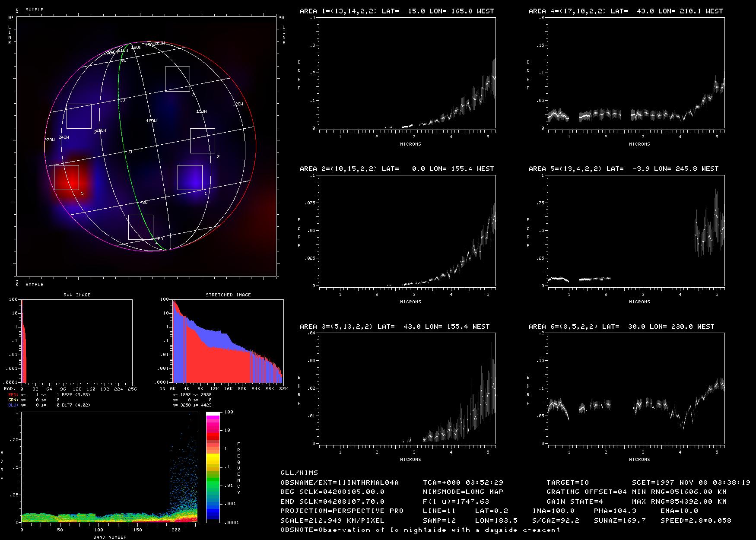Click the Area 5 spectrum plot
The image size is (756, 540).
(636, 231)
